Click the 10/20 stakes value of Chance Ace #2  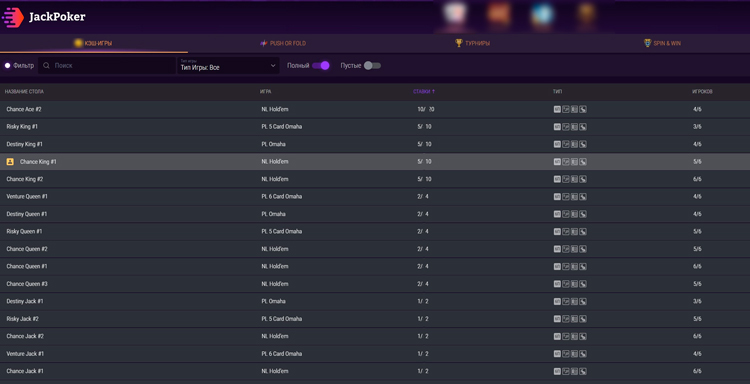click(x=426, y=110)
